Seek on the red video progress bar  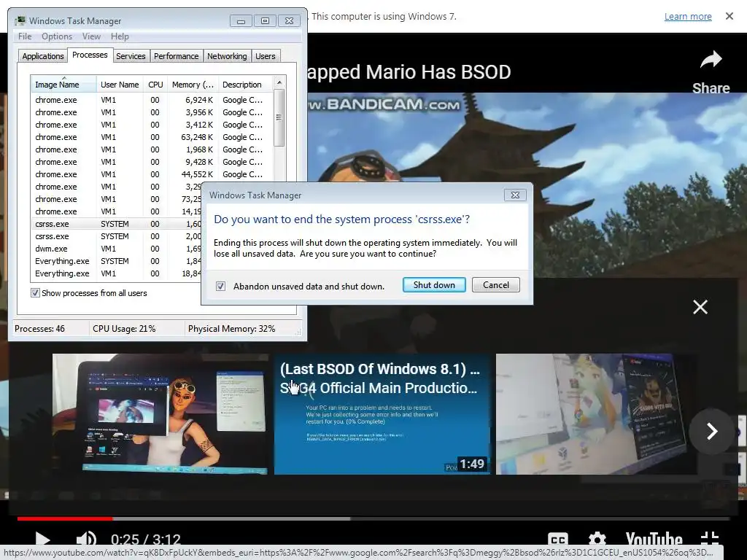coord(65,518)
